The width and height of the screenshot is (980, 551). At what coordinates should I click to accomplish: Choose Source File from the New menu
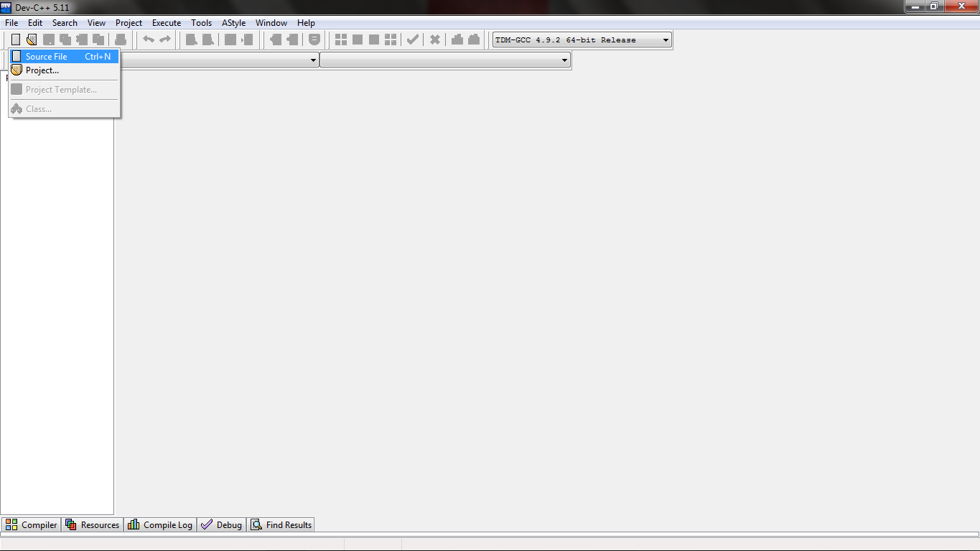tap(64, 56)
